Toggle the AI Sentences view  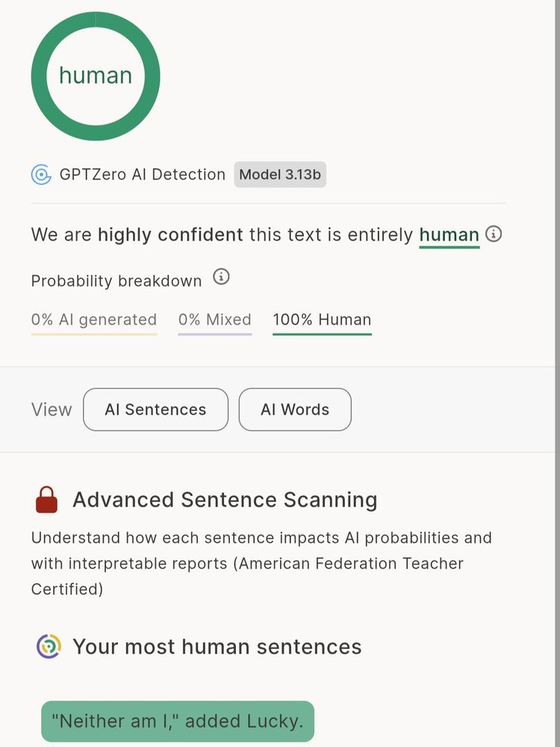[155, 409]
